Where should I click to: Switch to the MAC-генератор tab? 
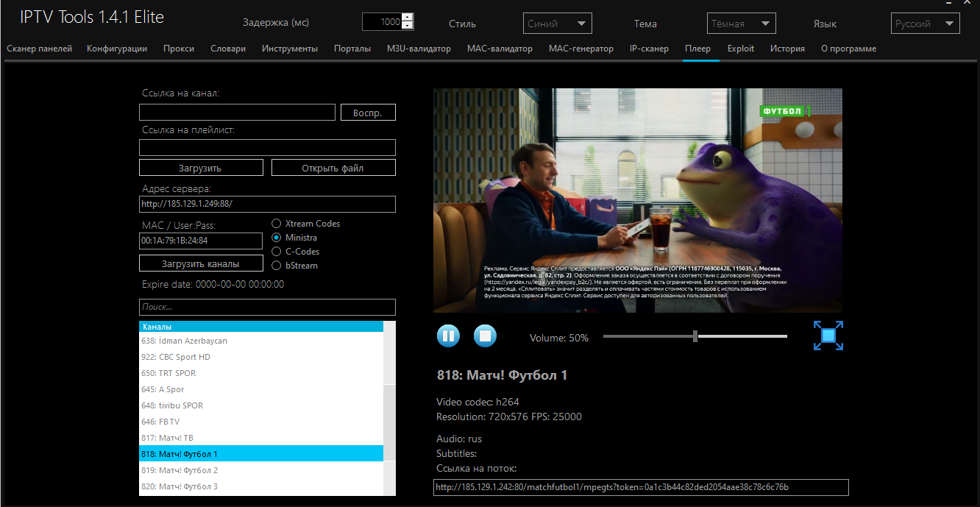(x=581, y=49)
